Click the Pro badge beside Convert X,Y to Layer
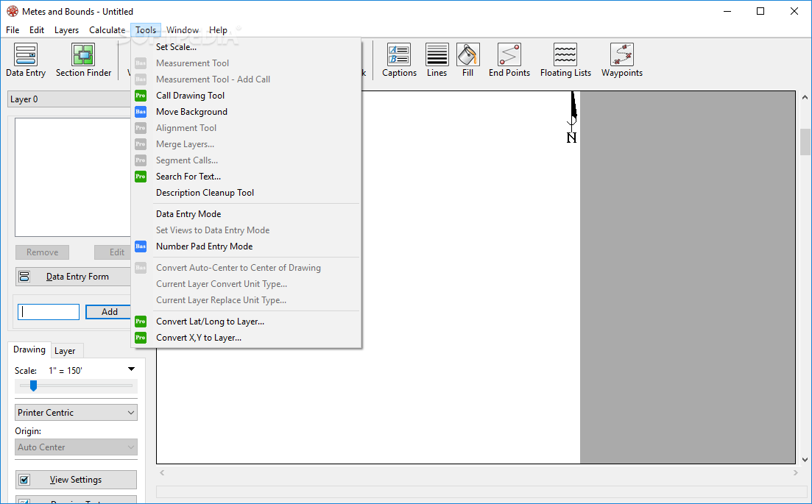This screenshot has width=812, height=504. pyautogui.click(x=141, y=338)
